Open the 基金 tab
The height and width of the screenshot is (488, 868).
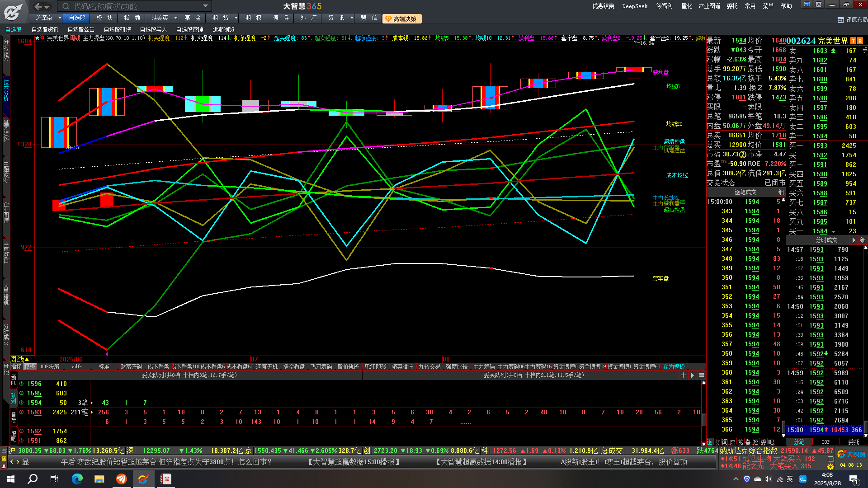tap(193, 18)
